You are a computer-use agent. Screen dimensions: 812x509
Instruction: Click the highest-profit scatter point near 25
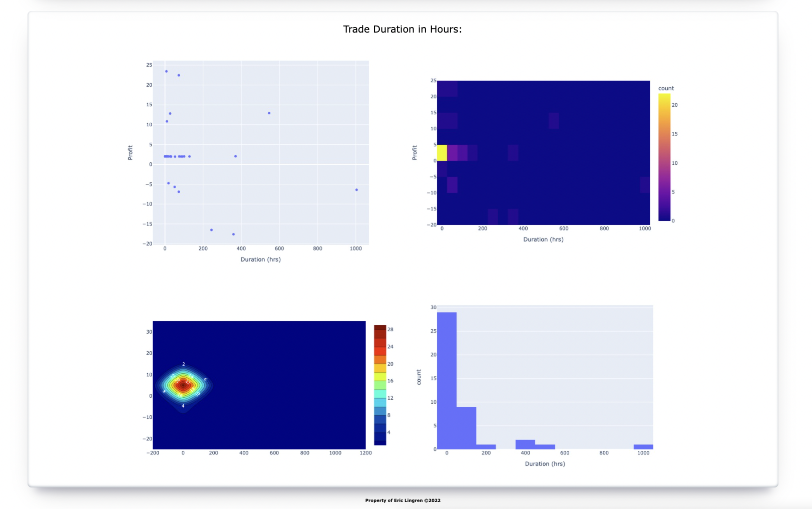pyautogui.click(x=166, y=71)
